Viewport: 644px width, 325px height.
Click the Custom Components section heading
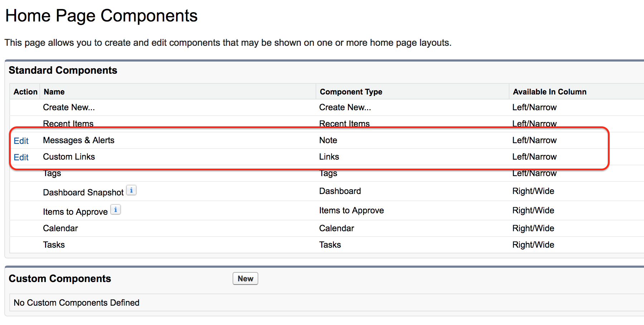pos(60,278)
